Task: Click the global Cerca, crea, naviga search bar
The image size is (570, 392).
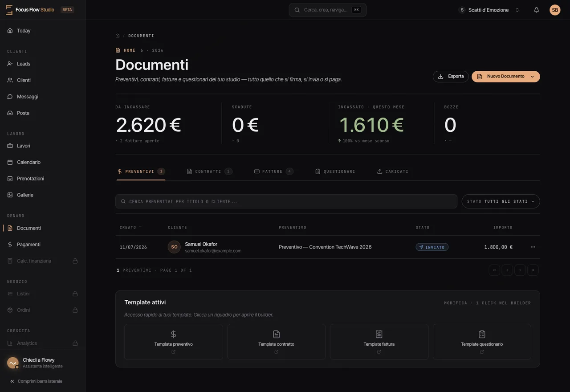Action: 328,10
